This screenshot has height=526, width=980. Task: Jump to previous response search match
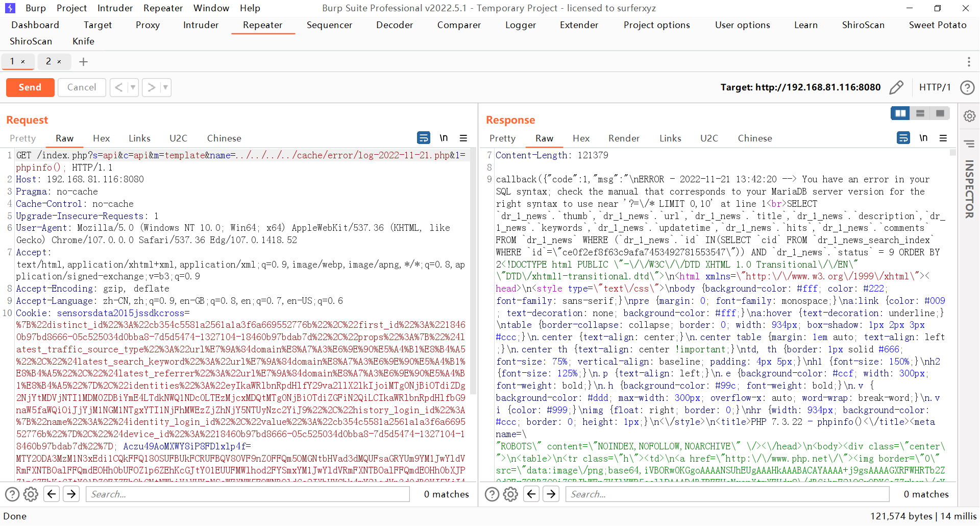click(531, 494)
